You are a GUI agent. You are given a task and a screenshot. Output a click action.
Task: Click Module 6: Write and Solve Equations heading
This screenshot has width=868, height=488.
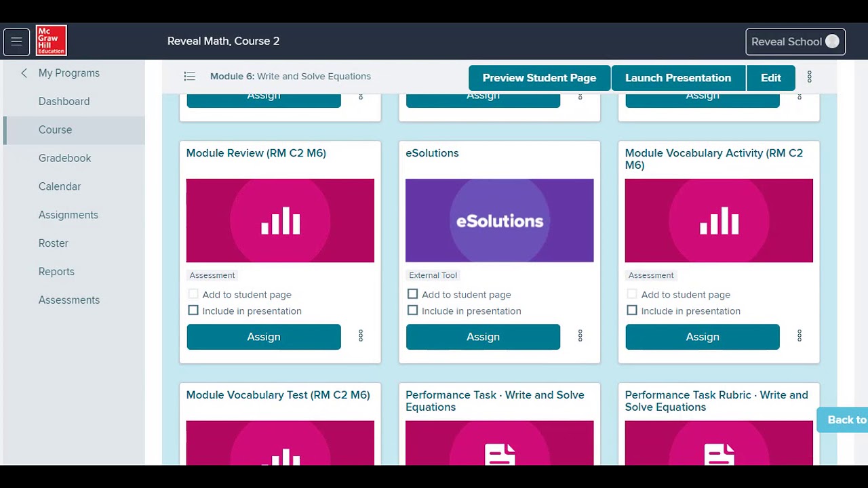pyautogui.click(x=290, y=77)
